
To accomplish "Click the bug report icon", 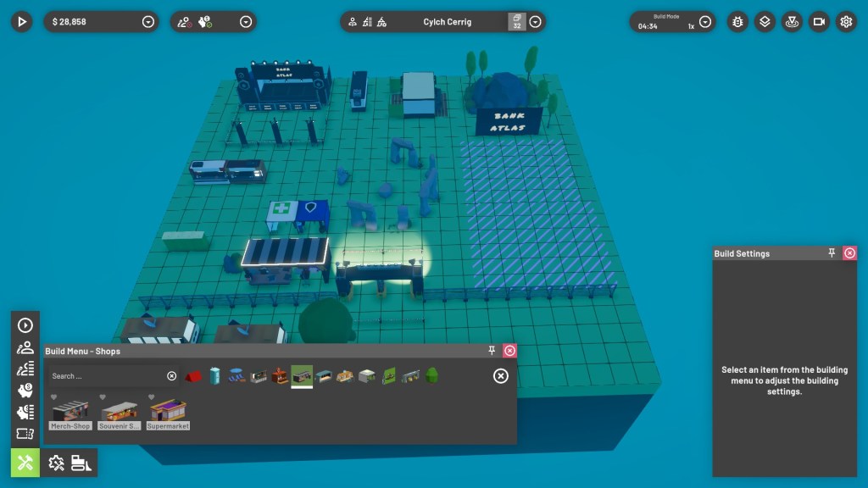I will 737,22.
